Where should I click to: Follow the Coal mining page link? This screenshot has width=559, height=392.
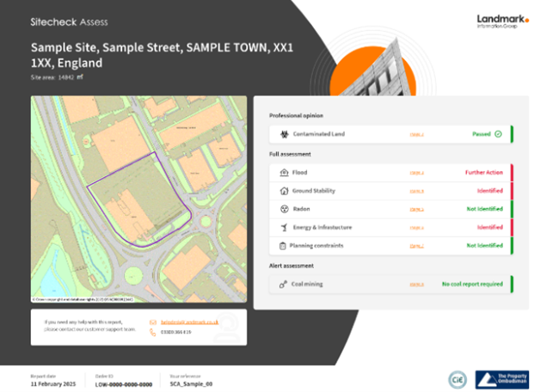pos(416,285)
